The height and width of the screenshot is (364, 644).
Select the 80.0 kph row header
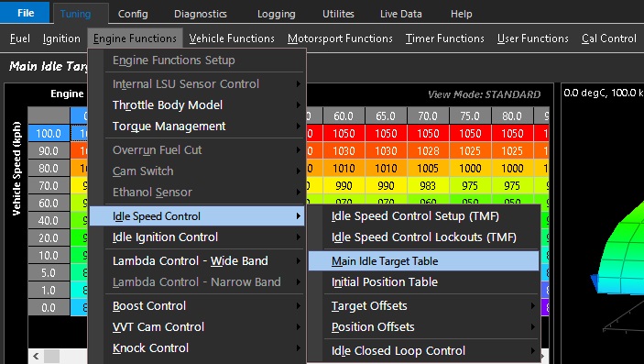coord(49,168)
